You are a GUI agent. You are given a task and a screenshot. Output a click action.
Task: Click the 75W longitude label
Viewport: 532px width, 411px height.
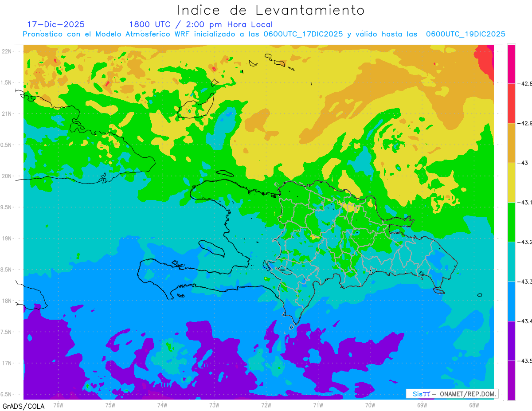click(x=110, y=405)
